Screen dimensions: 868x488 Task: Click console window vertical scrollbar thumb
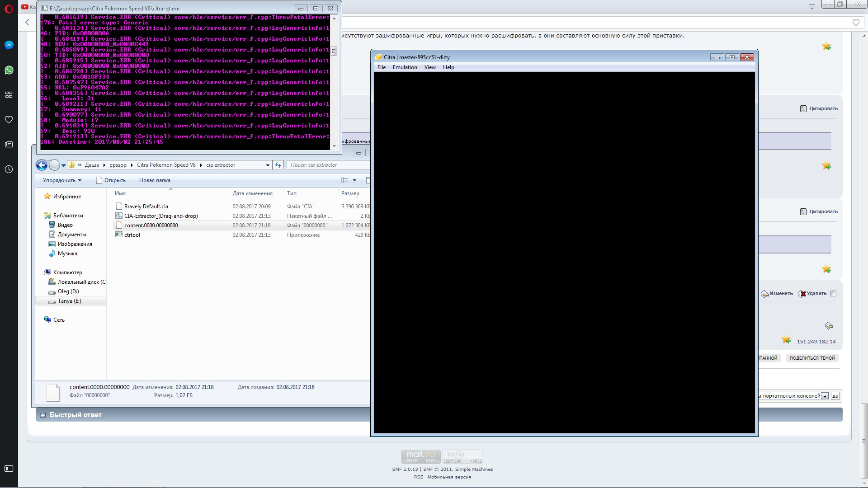(x=334, y=51)
